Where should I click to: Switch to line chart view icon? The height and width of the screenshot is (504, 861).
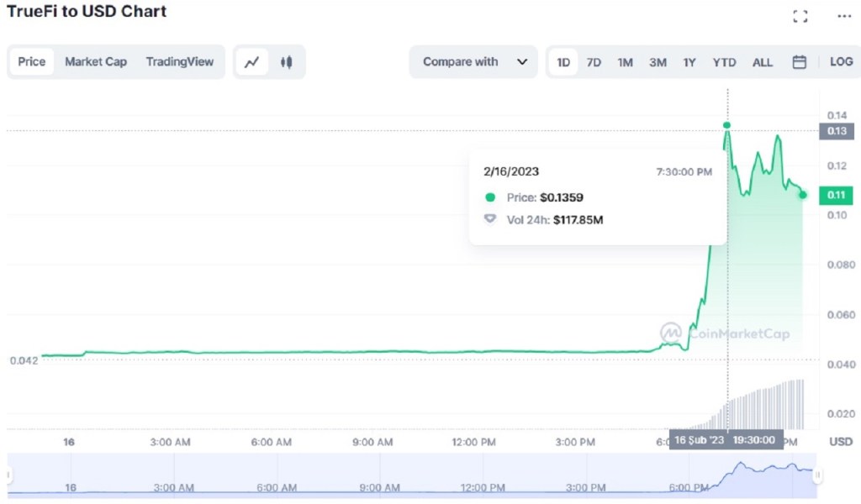(x=252, y=62)
